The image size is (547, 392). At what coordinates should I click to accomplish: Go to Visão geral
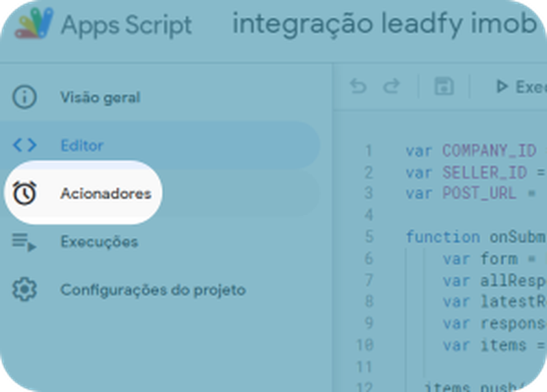coord(100,97)
